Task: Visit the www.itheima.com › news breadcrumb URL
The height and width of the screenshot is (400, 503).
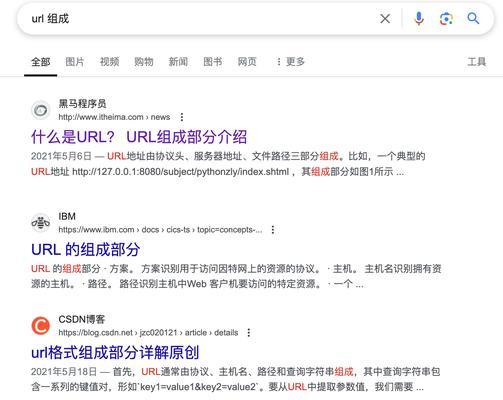Action: 114,117
